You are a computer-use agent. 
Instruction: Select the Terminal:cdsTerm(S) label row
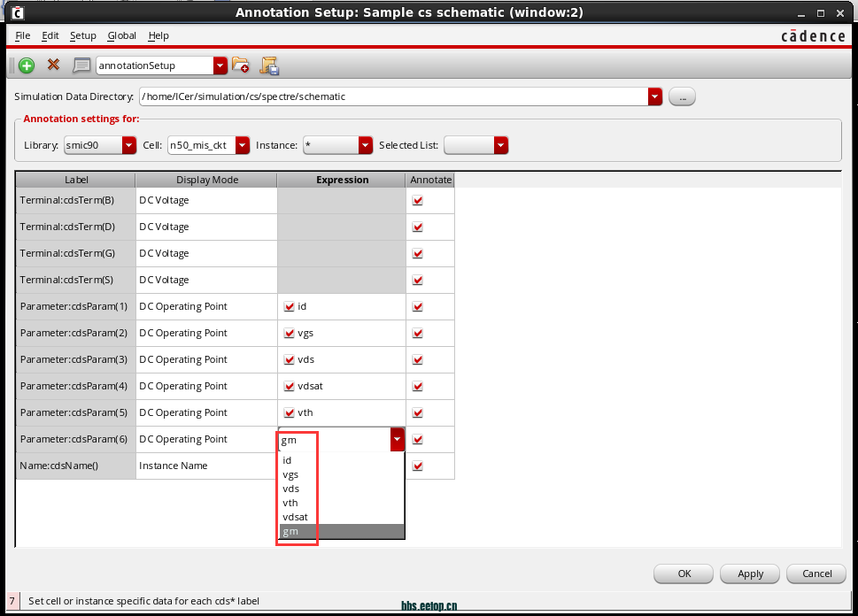coord(76,280)
